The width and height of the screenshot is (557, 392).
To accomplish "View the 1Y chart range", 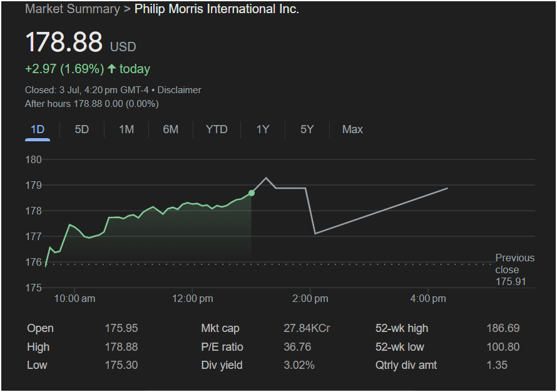I will 263,129.
